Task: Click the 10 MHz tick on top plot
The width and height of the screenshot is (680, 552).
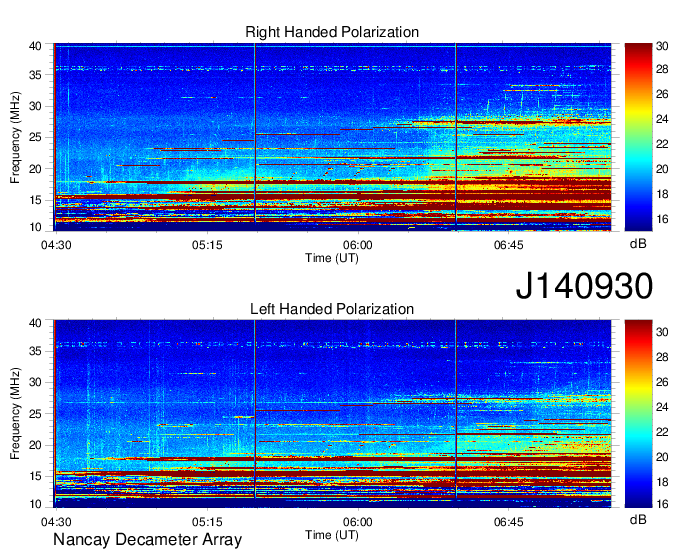Action: tap(35, 227)
